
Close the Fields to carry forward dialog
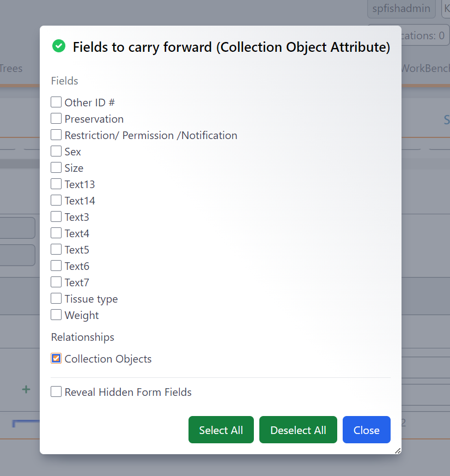pos(366,430)
